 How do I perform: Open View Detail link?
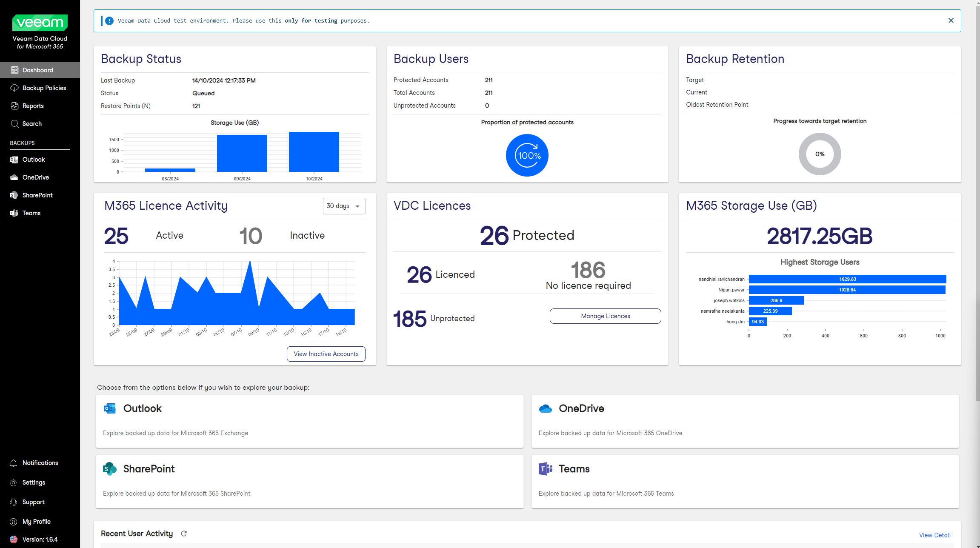934,535
